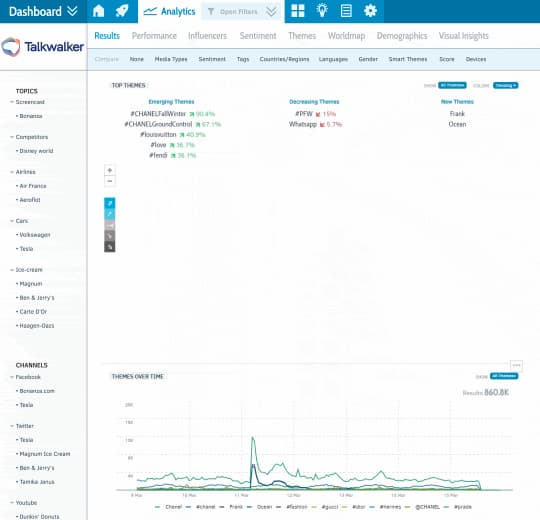Open Themes Over Time options menu

(516, 365)
